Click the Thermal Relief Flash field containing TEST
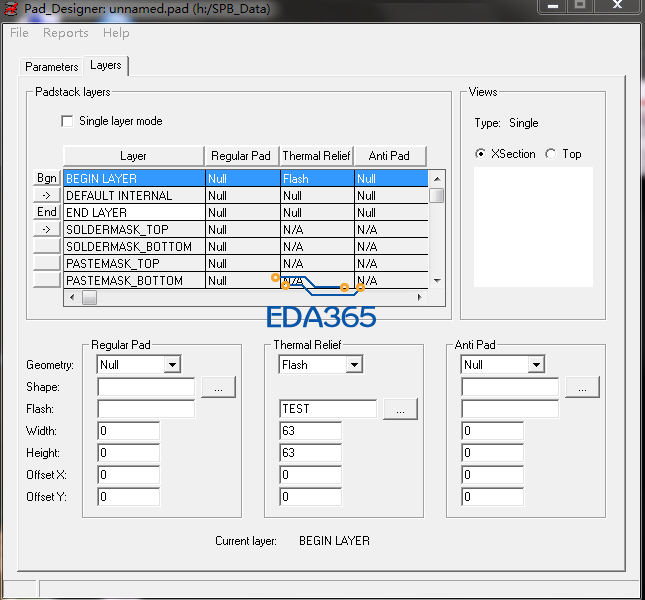This screenshot has height=600, width=645. coord(328,409)
